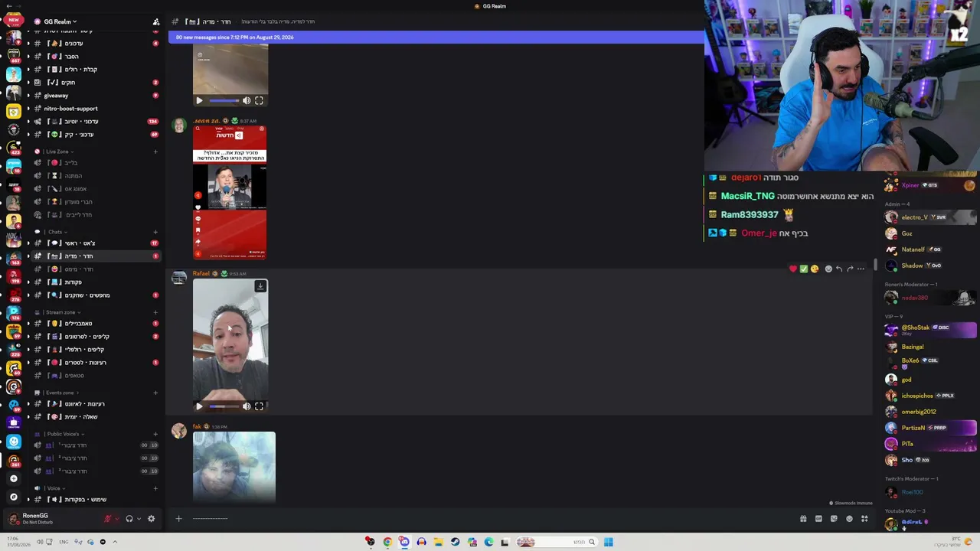Open Rafael's user profile from username
The image size is (980, 551).
point(201,273)
